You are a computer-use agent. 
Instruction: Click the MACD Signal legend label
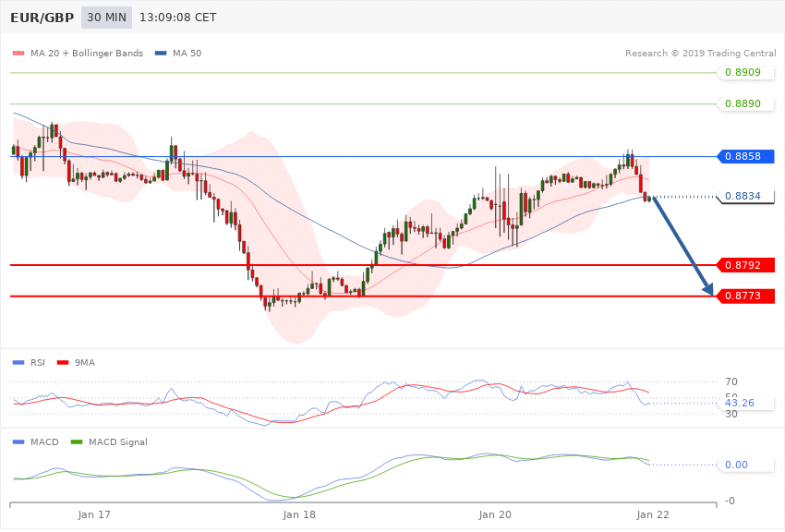tap(118, 442)
